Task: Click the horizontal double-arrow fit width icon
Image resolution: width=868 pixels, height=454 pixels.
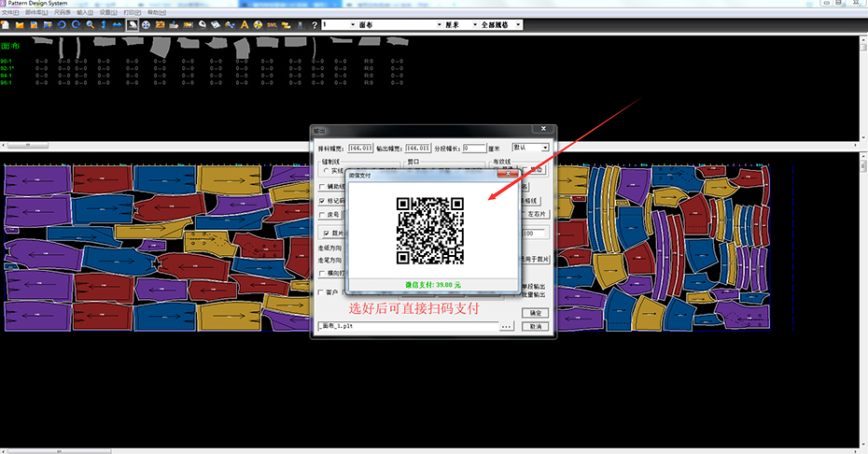Action: (118, 24)
